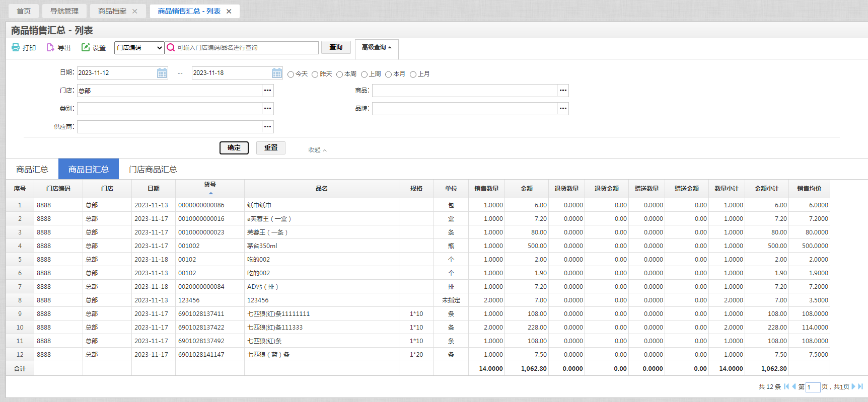868x402 pixels.
Task: Select the 今天 radio button
Action: [291, 74]
